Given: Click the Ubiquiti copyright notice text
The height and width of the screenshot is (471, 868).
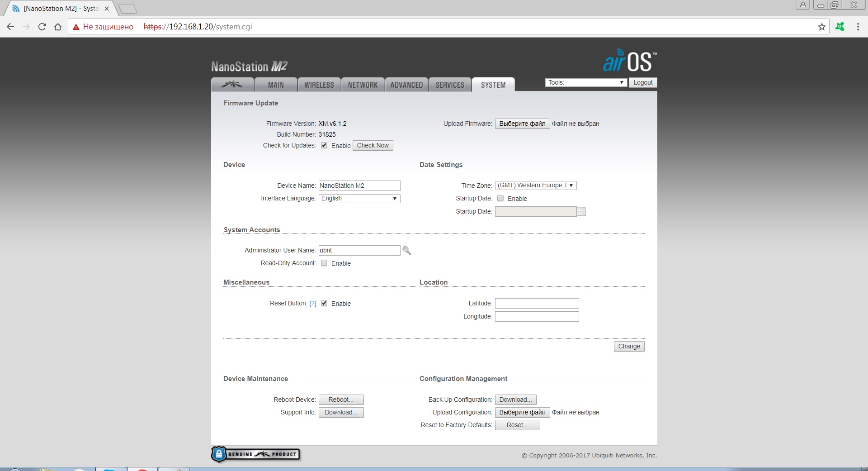Looking at the screenshot, I should click(589, 456).
